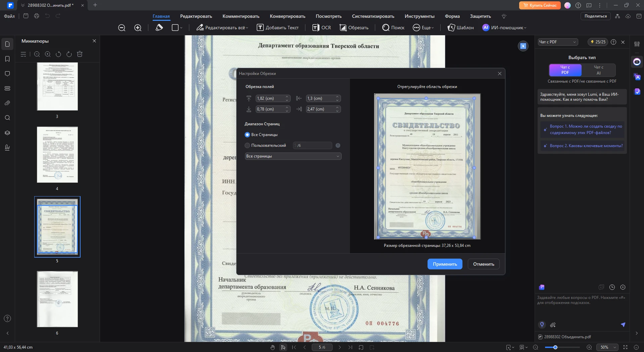Select the Все Страницы radio button

click(x=247, y=135)
